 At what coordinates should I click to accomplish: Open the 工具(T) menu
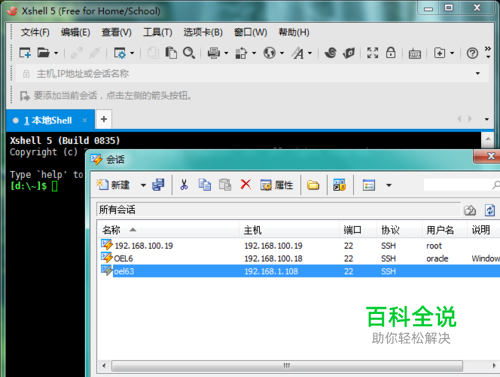coord(157,32)
